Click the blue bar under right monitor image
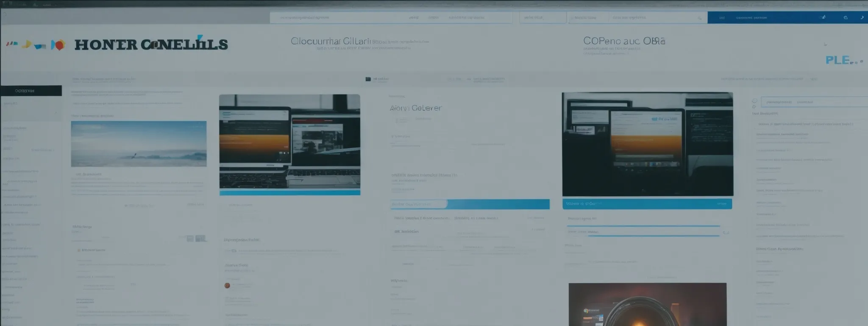Image resolution: width=868 pixels, height=326 pixels. click(x=647, y=204)
